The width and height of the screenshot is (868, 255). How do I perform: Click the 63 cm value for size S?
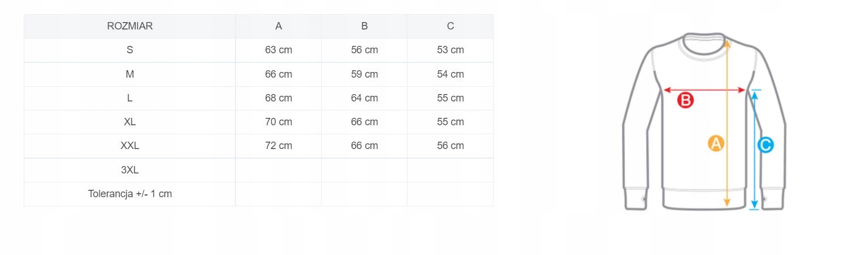click(x=279, y=50)
